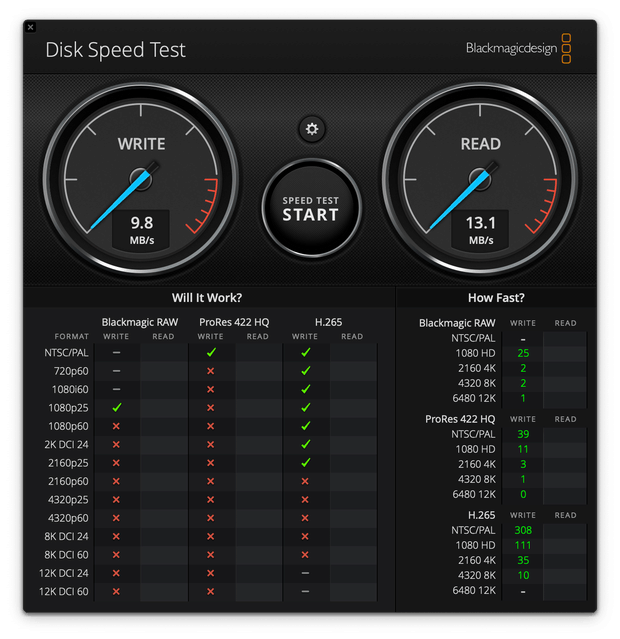Click the 'How Fast?' heading
Screen dimensions: 620x639
click(496, 298)
